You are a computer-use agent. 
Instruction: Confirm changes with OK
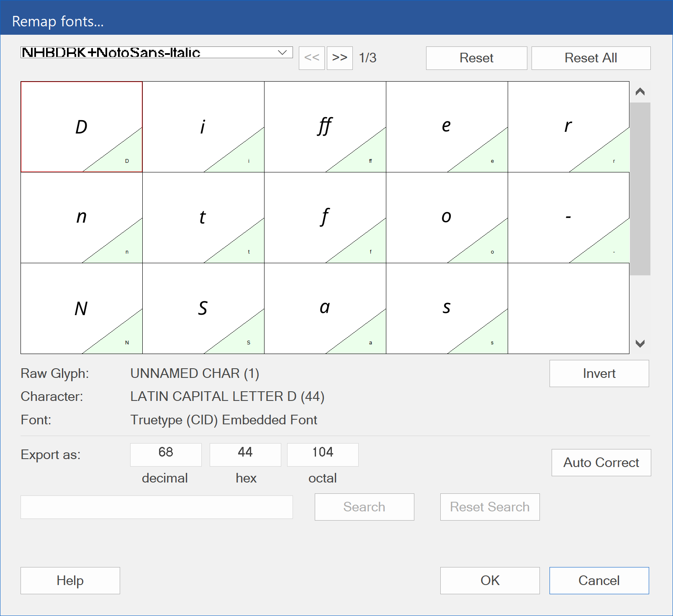(x=490, y=580)
